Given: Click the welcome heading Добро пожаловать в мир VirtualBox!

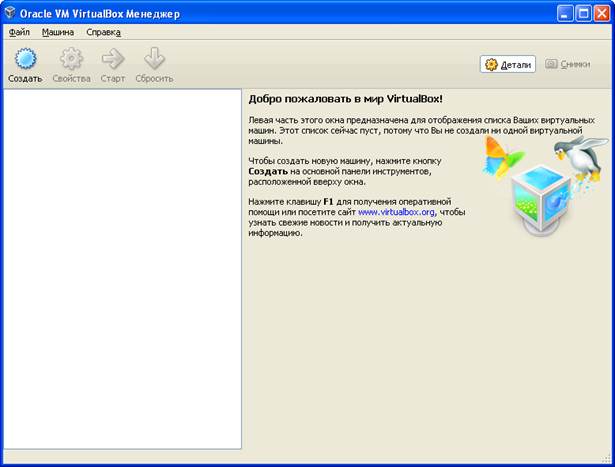Looking at the screenshot, I should point(346,99).
